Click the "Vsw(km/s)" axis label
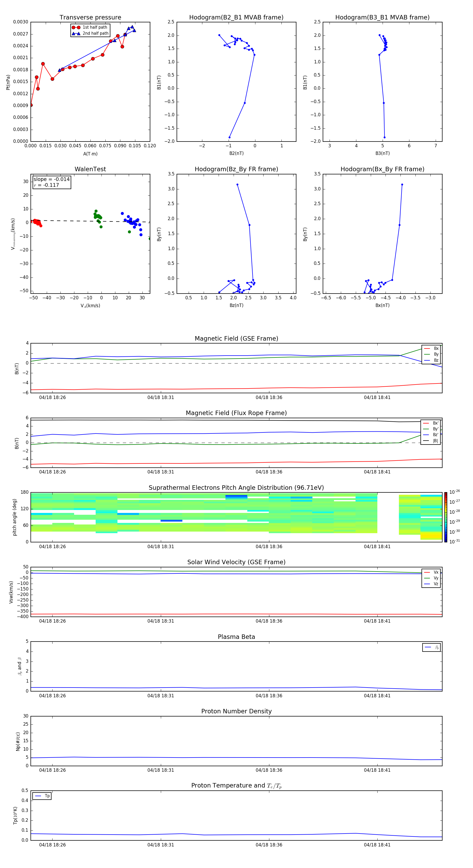This screenshot has width=473, height=868. (x=11, y=592)
